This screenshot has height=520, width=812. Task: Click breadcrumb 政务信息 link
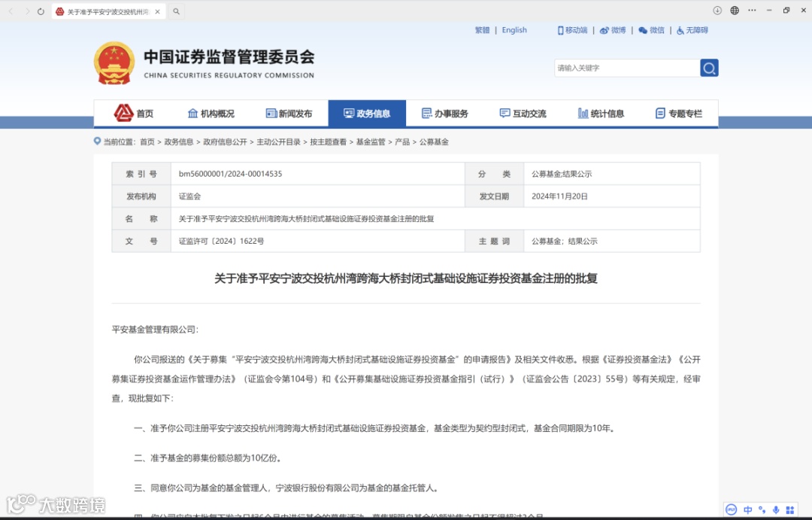point(179,142)
